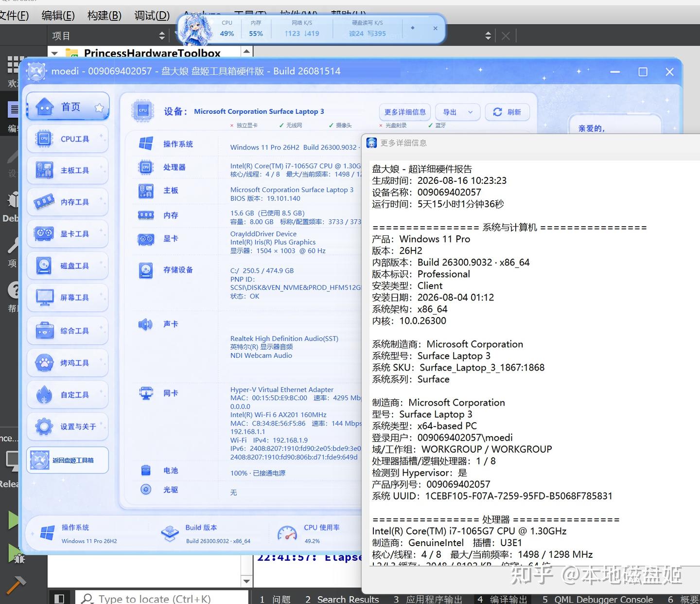
Task: Switch to the 应用程序输出 output tab
Action: pos(428,599)
